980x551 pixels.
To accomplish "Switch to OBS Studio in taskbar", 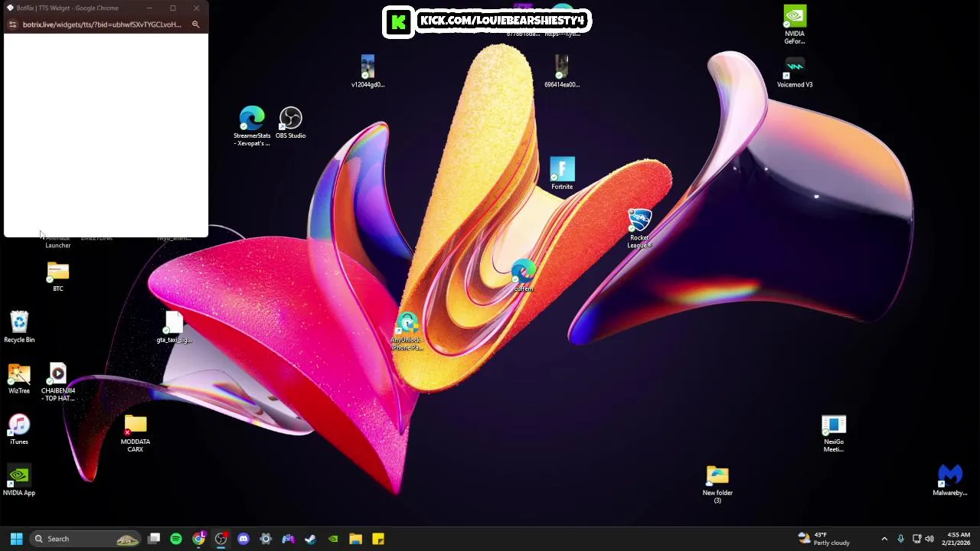I will pyautogui.click(x=220, y=539).
